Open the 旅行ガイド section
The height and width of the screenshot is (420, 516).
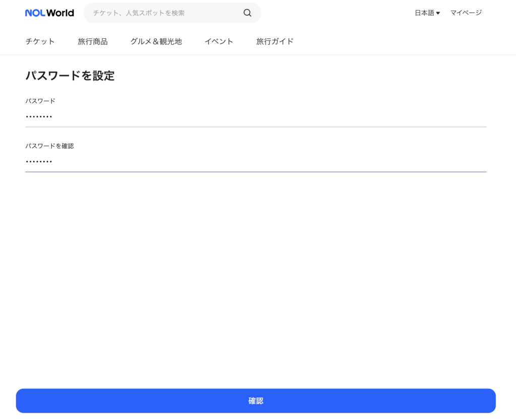tap(275, 42)
